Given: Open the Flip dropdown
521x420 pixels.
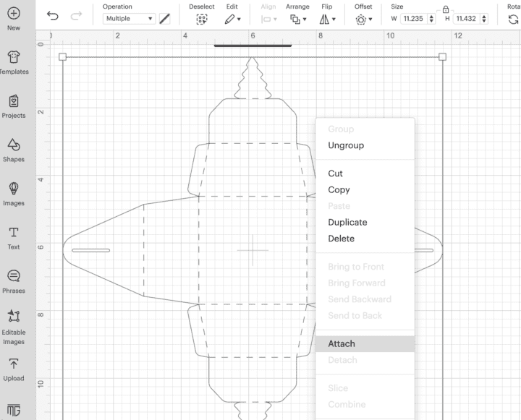Looking at the screenshot, I should point(327,19).
